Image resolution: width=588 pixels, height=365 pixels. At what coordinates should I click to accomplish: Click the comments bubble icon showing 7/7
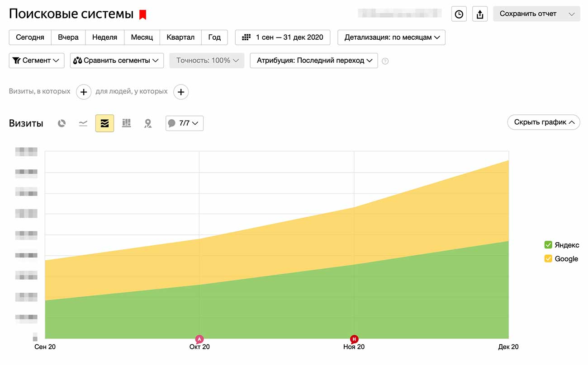(184, 123)
